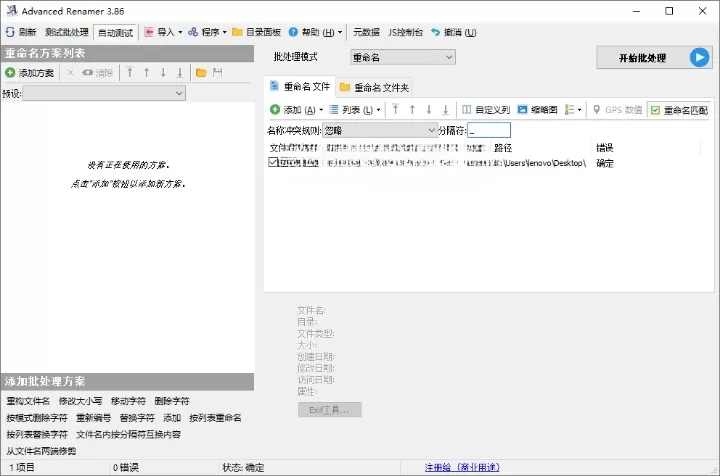
Task: Open method preset folder icon
Action: coord(201,73)
